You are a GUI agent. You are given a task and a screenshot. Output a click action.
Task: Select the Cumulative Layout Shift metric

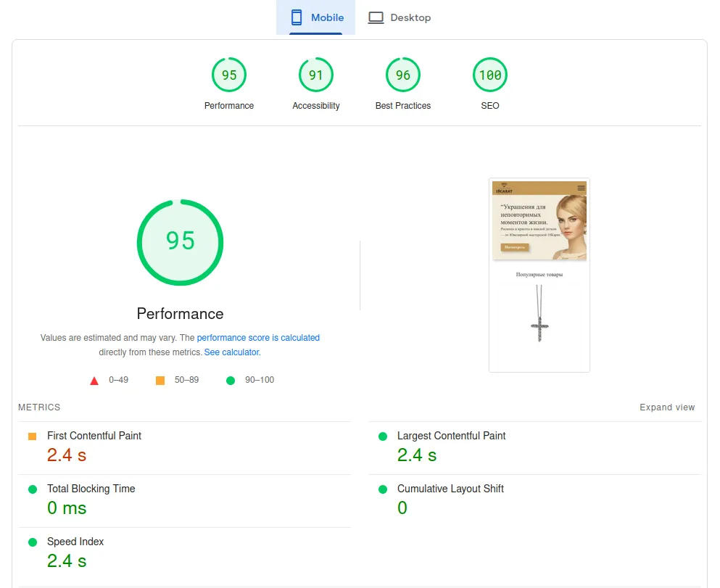coord(534,501)
